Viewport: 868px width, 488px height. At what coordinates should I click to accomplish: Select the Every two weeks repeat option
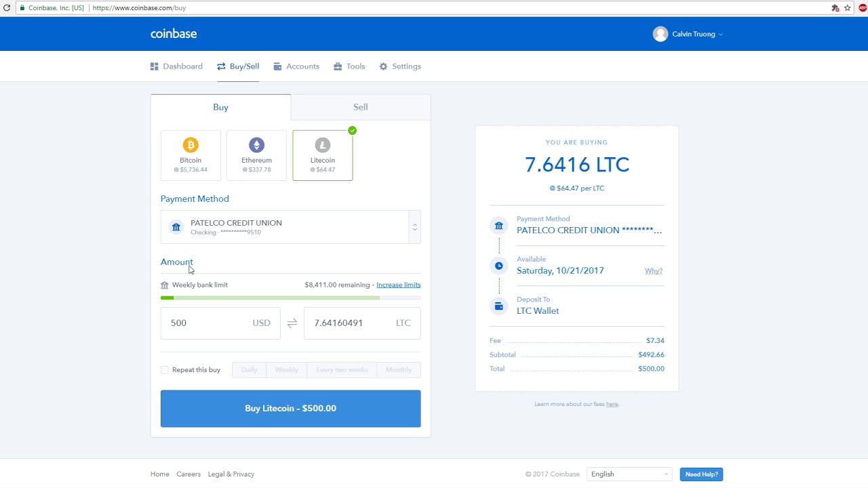coord(342,370)
